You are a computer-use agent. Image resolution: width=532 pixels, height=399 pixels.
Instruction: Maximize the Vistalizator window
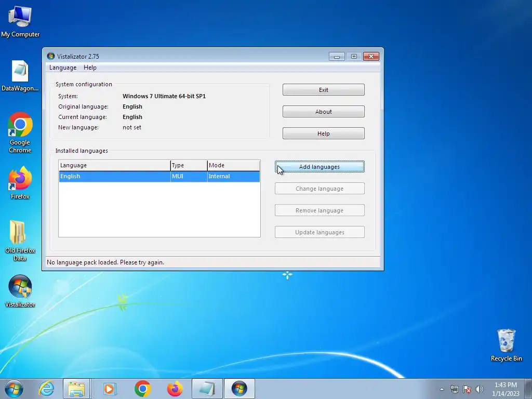coord(354,56)
